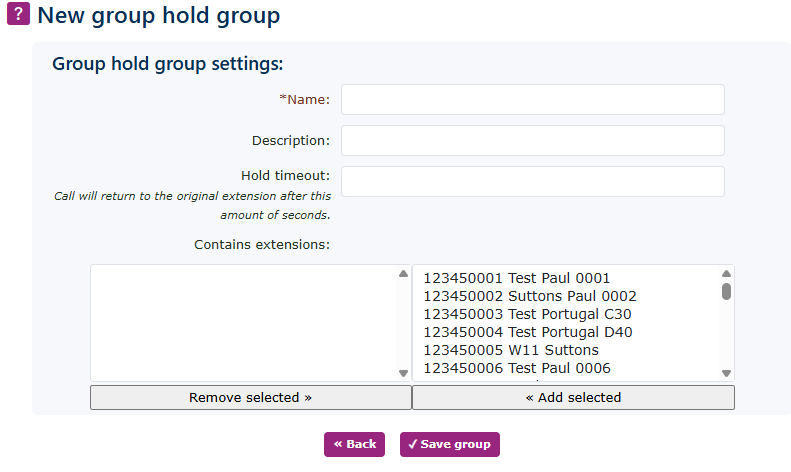Pick 123450004 Test Portugal D40 from list
Image resolution: width=791 pixels, height=472 pixels.
tap(528, 332)
